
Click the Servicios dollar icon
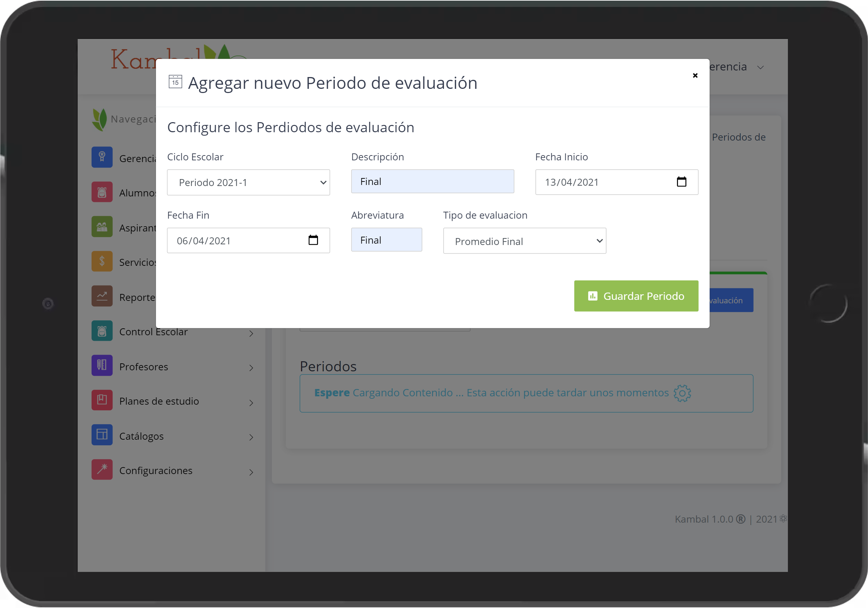(102, 261)
